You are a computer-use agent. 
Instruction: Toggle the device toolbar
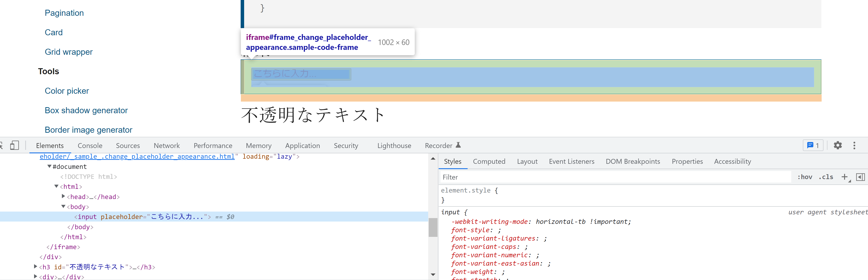pos(14,145)
